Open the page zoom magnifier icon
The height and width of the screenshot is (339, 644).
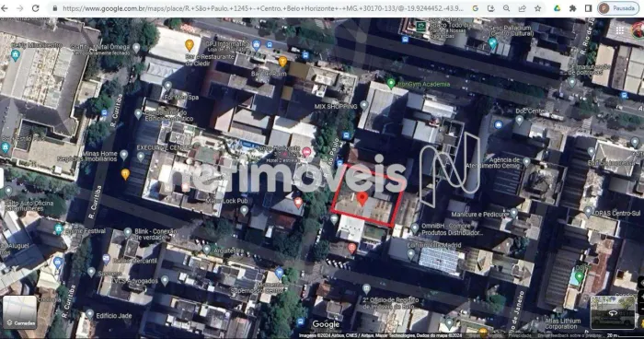tap(506, 8)
